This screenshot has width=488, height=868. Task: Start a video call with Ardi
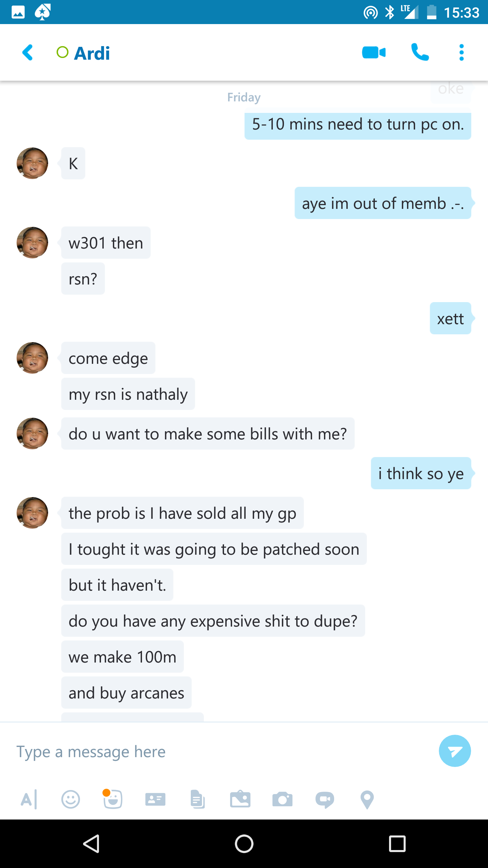click(x=374, y=53)
